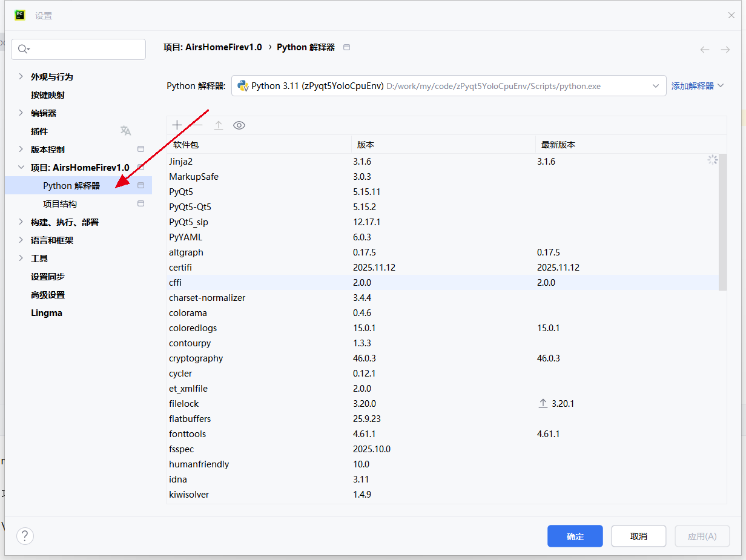Expand the 语言和框架 tree node
This screenshot has width=746, height=560.
(x=21, y=240)
